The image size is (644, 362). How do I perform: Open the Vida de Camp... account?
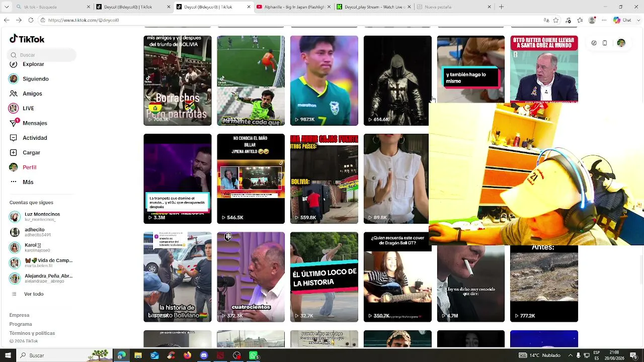coord(41,263)
